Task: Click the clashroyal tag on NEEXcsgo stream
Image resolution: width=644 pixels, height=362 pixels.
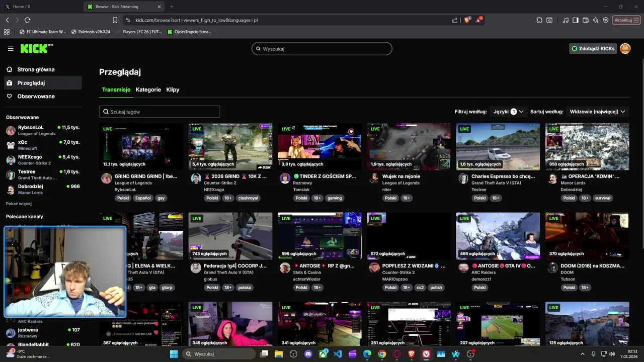Action: (x=248, y=198)
